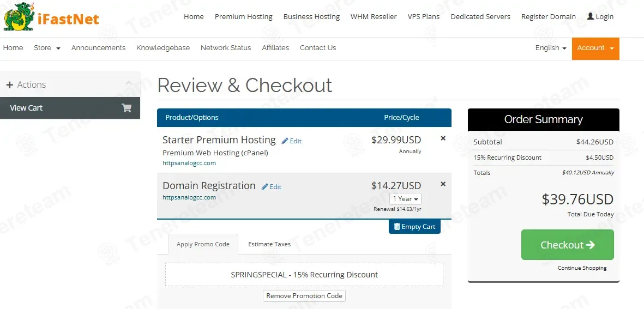The height and width of the screenshot is (309, 644).
Task: Open the English language dropdown
Action: (551, 47)
